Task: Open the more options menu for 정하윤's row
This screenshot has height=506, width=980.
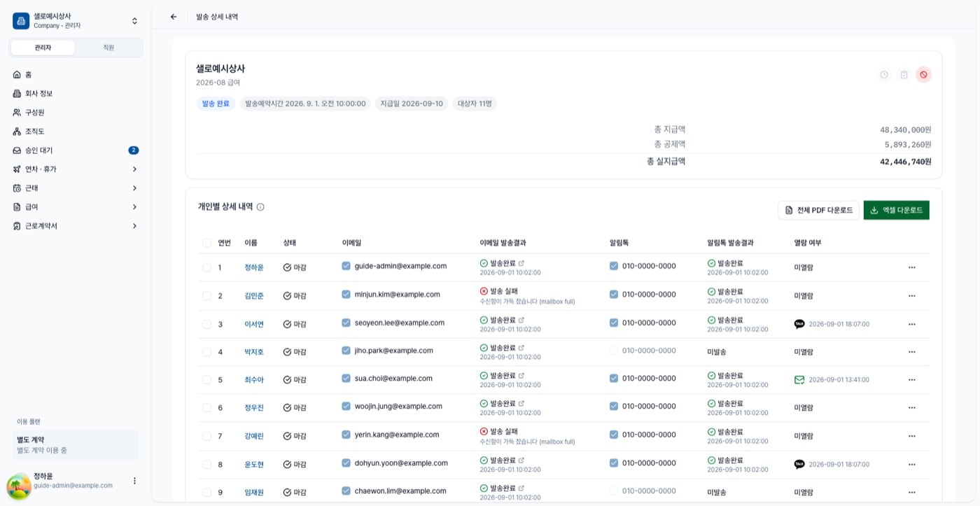Action: click(911, 267)
